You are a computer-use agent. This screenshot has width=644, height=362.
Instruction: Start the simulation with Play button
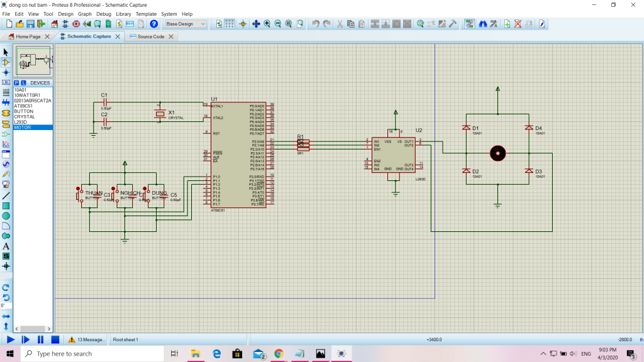(x=11, y=339)
